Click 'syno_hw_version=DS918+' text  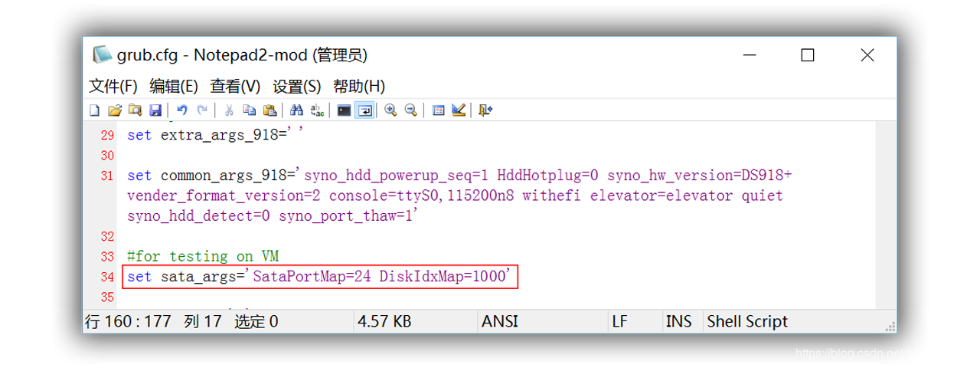tap(699, 176)
